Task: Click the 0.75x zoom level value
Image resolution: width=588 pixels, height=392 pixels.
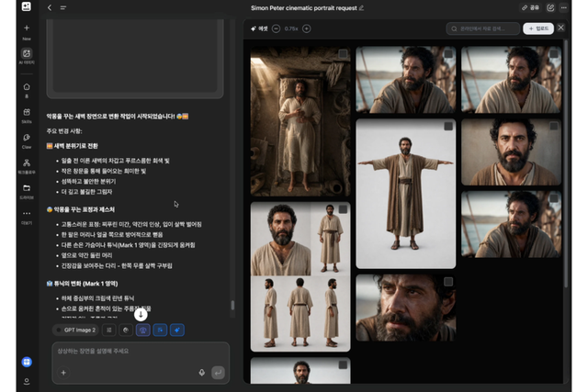Action: (x=291, y=28)
